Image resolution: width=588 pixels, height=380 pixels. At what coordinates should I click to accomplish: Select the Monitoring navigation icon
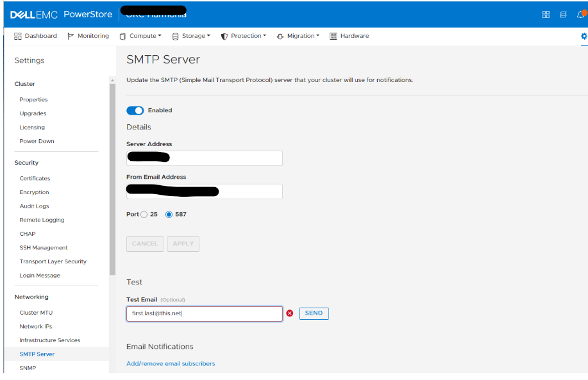pos(88,36)
